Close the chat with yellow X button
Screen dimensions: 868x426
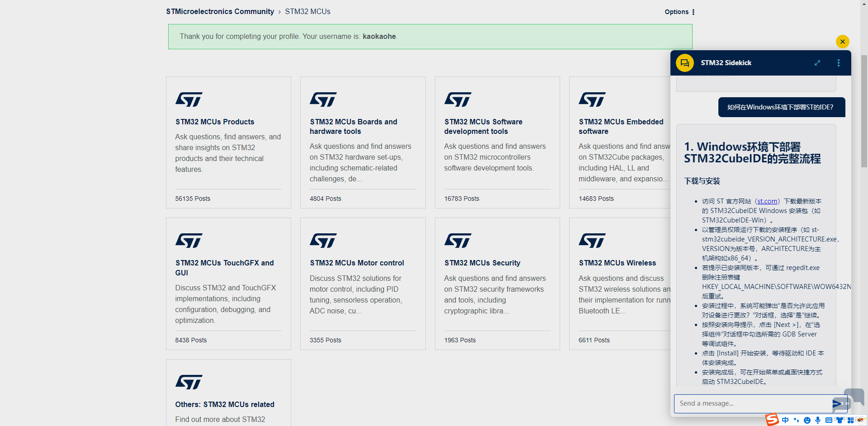(x=842, y=42)
